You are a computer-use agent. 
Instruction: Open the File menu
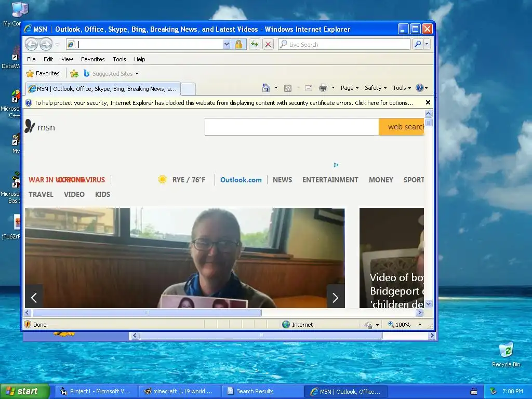pyautogui.click(x=31, y=59)
